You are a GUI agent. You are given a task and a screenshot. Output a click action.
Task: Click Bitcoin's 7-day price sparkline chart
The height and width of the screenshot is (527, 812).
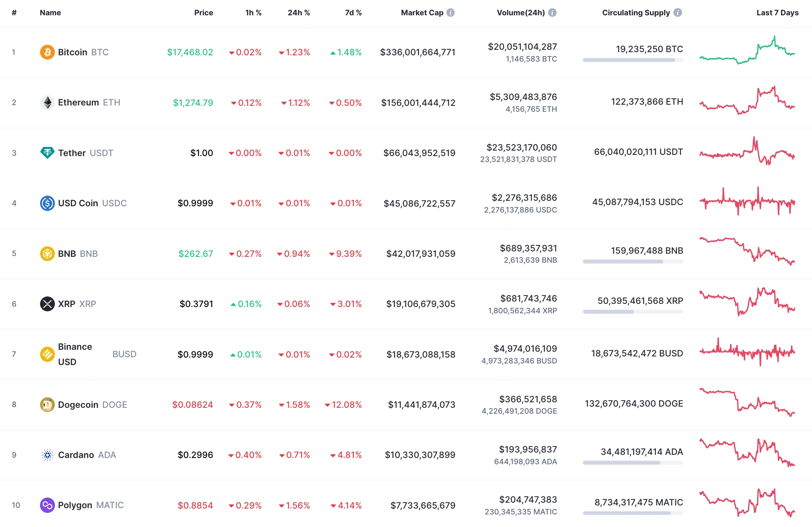[747, 52]
